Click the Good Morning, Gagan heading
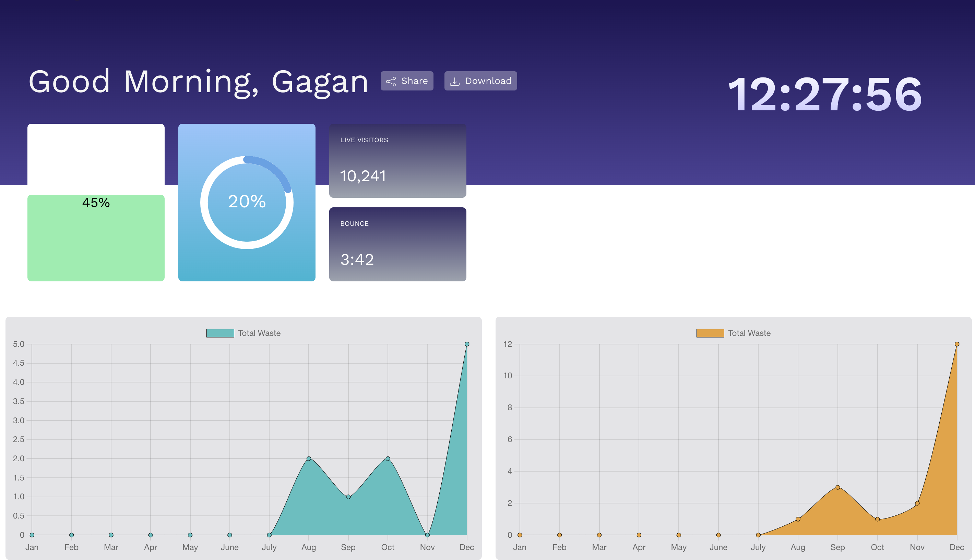Image resolution: width=975 pixels, height=560 pixels. (198, 82)
